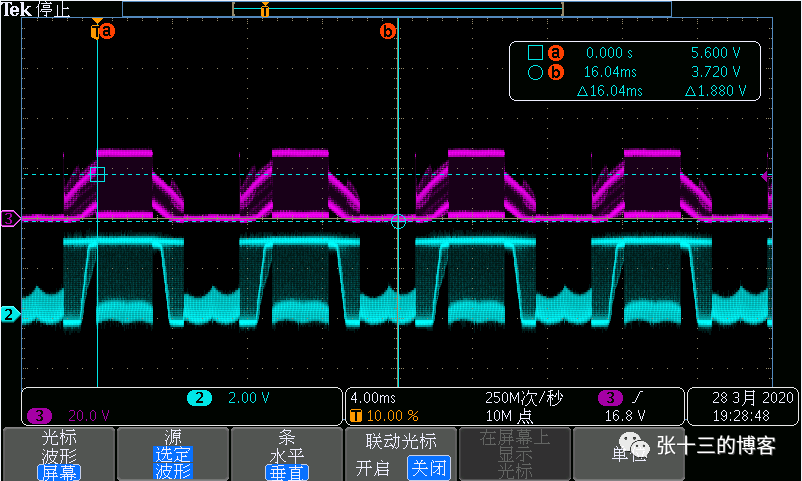The width and height of the screenshot is (802, 481).
Task: Click the channel 2 ground level indicator
Action: point(10,314)
